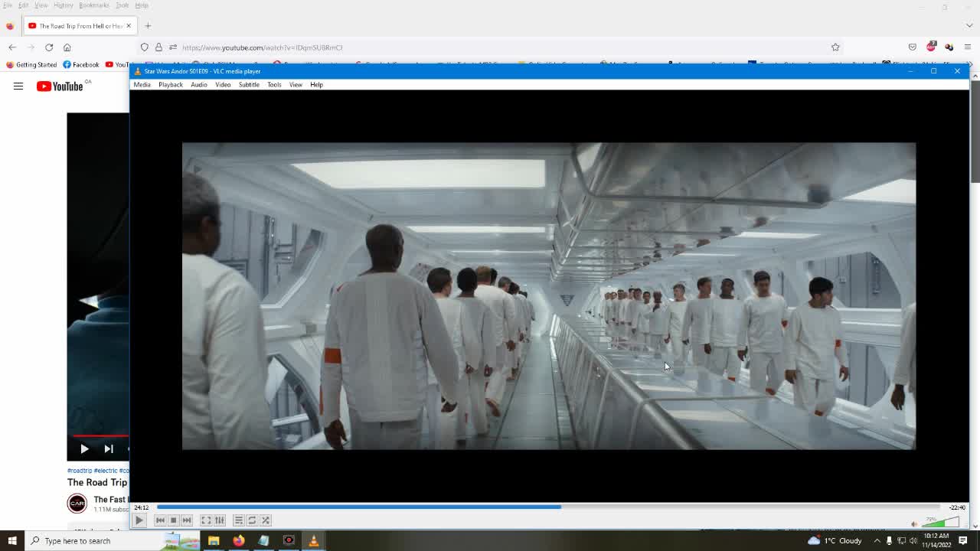The width and height of the screenshot is (980, 551).
Task: Open taskbar clock and calendar
Action: point(937,540)
